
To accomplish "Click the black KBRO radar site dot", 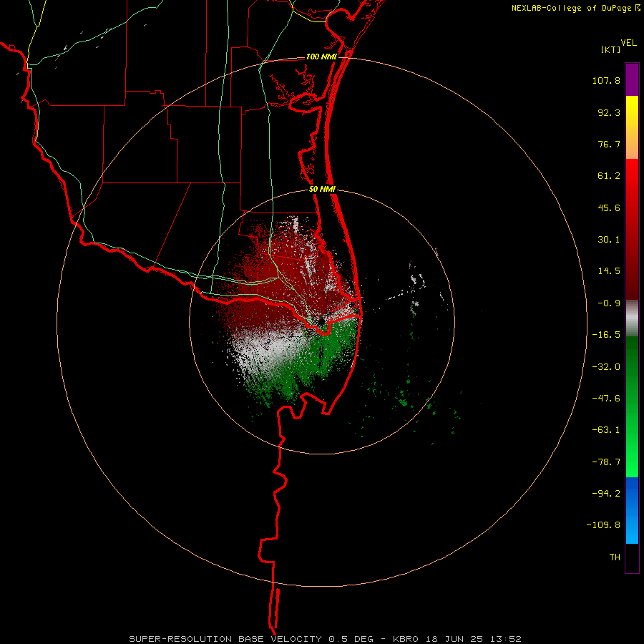I will 321,322.
